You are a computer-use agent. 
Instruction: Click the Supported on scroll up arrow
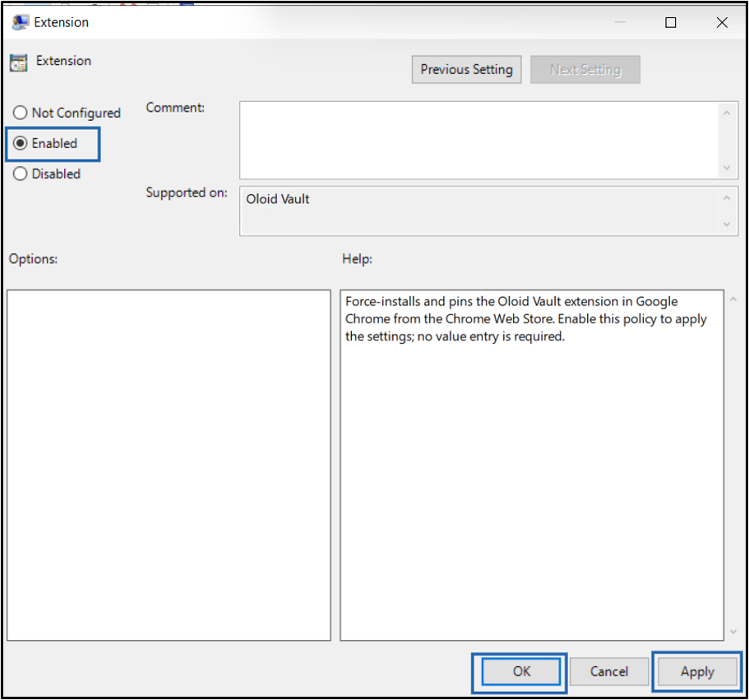[x=727, y=197]
